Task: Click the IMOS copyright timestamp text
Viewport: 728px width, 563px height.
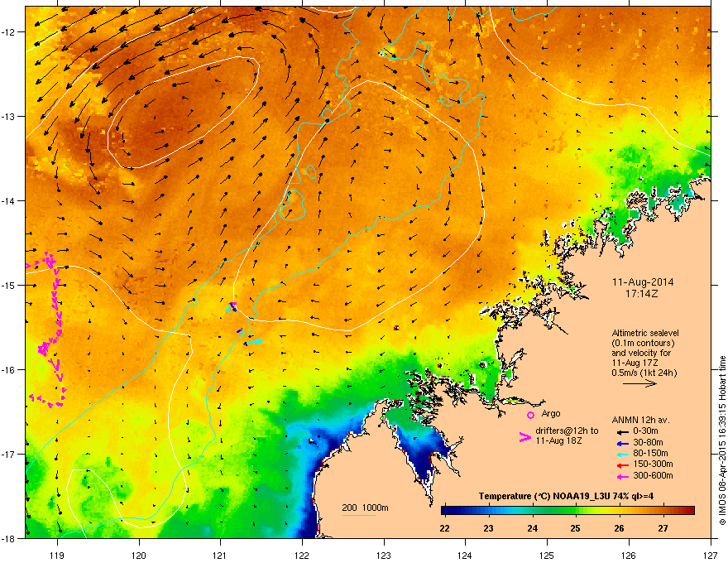Action: [722, 440]
